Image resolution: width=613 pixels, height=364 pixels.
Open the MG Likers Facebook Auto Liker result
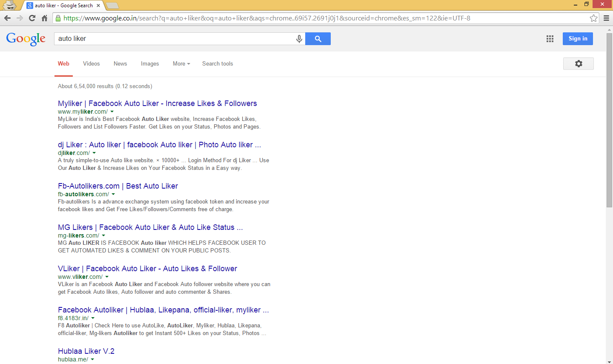pyautogui.click(x=150, y=227)
